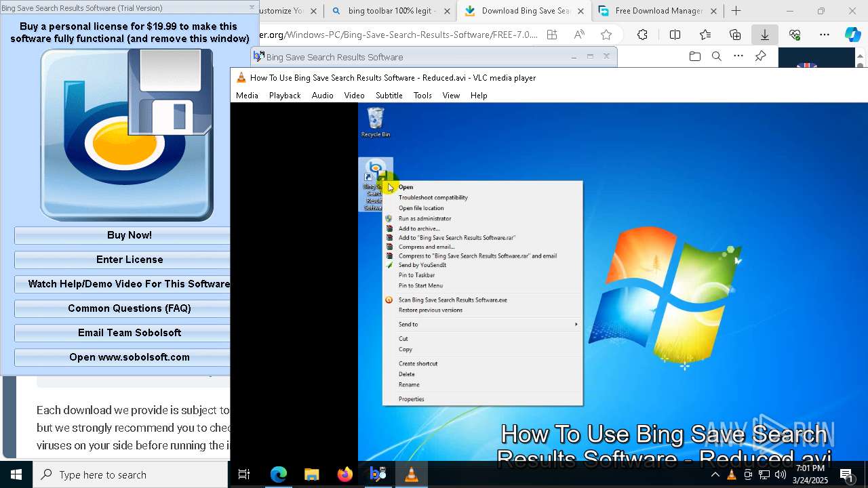Add page to favorites star icon
Screen dimensions: 868x488
coord(606,35)
